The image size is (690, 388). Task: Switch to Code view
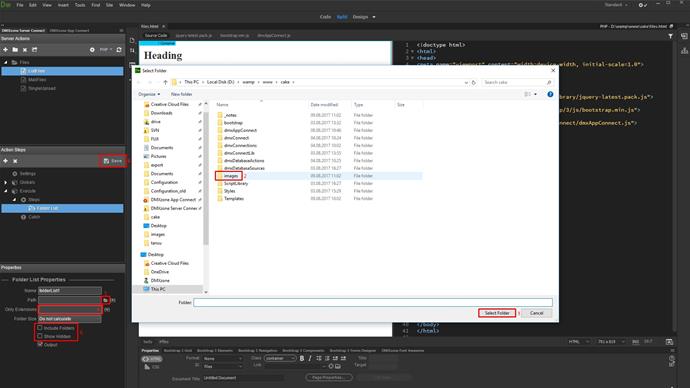[x=325, y=17]
